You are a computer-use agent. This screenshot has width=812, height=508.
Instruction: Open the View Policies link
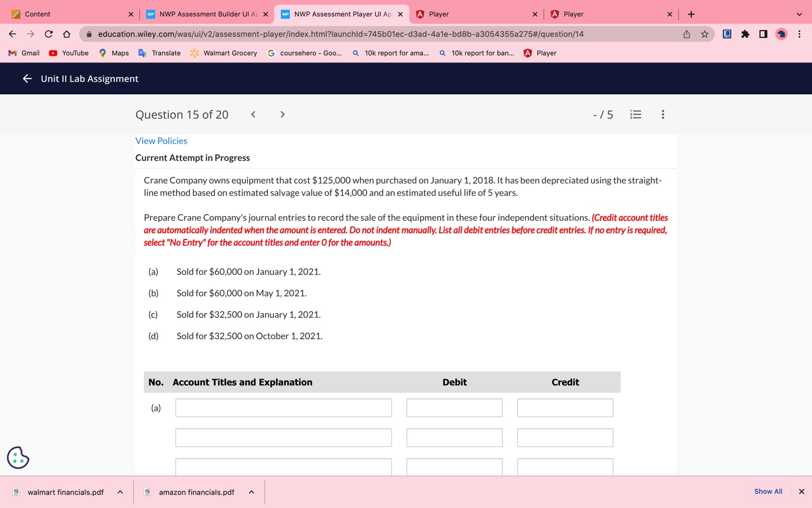click(161, 141)
